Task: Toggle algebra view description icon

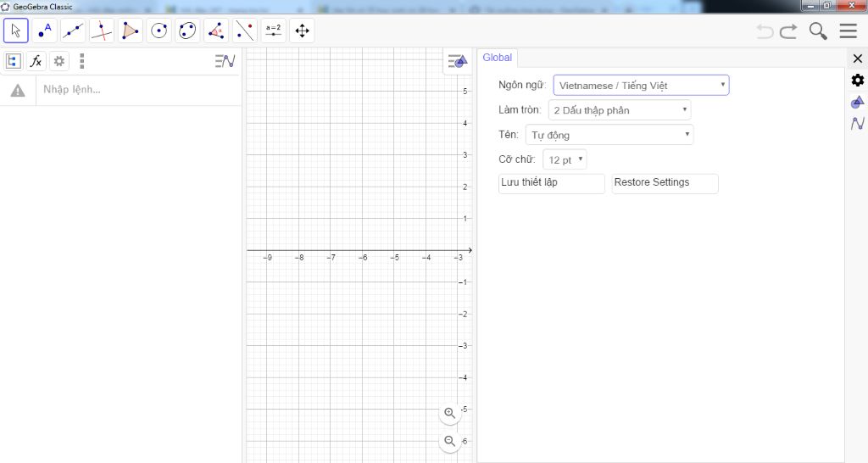Action: pos(14,61)
